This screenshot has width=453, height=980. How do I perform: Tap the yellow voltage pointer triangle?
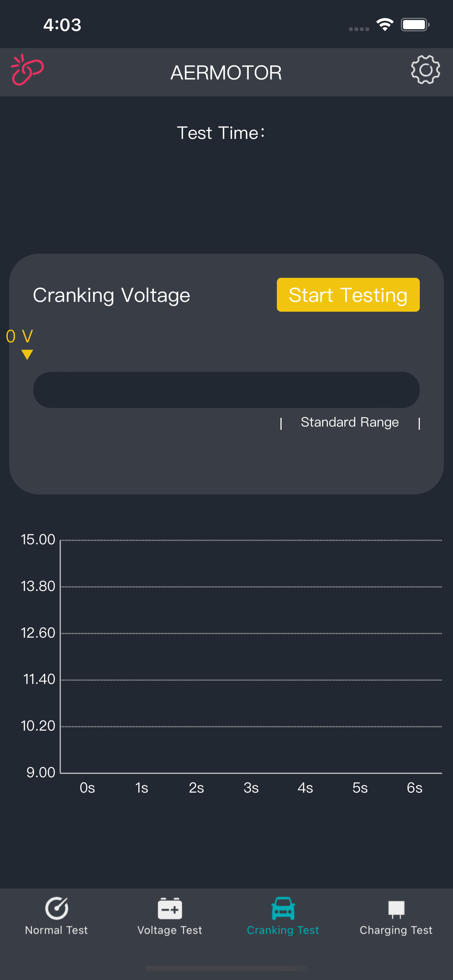tap(27, 355)
